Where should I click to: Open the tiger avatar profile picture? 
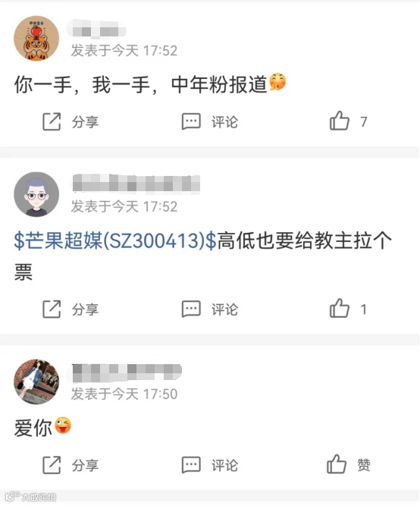coord(36,39)
